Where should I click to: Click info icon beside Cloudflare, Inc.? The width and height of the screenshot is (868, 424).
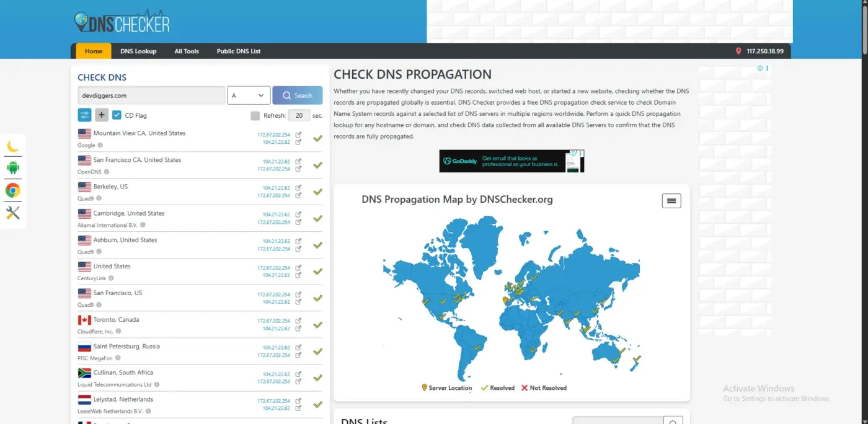118,332
